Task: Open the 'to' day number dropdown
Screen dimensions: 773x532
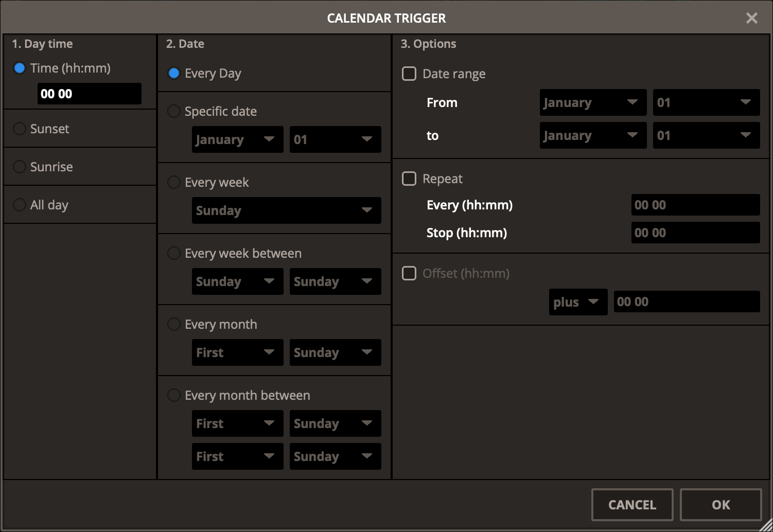Action: [706, 135]
